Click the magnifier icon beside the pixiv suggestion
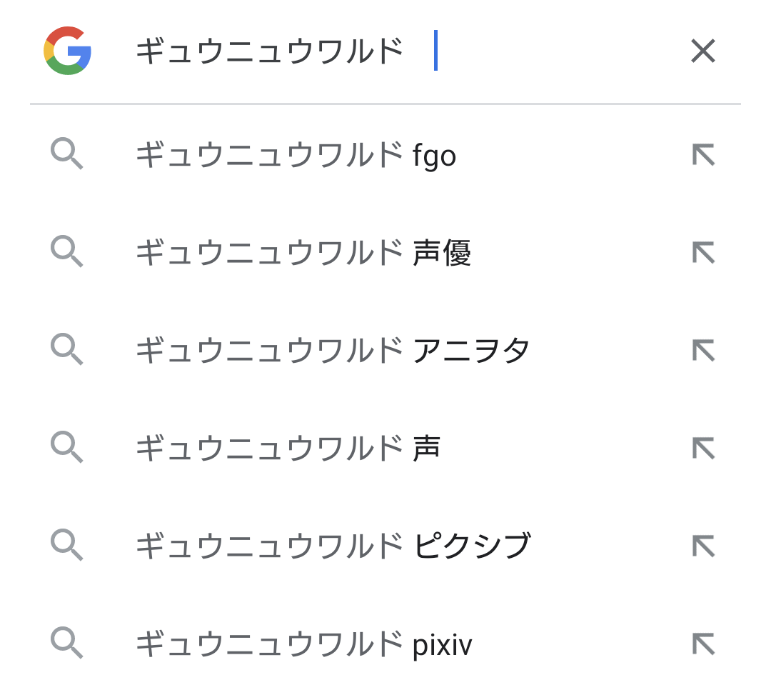The width and height of the screenshot is (771, 700). (67, 644)
